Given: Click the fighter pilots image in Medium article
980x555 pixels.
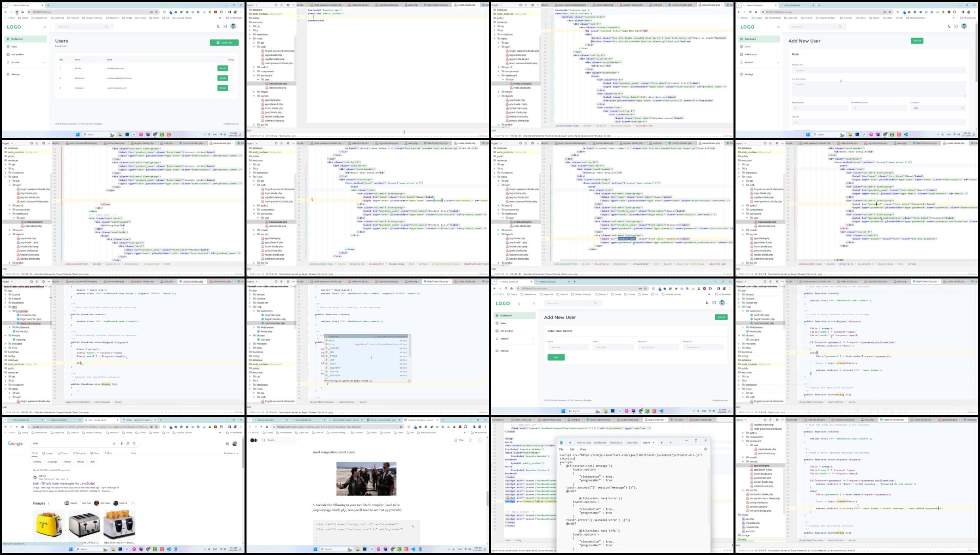Looking at the screenshot, I should (x=366, y=479).
